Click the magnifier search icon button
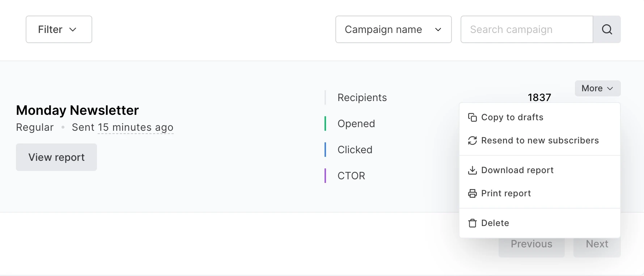 (607, 29)
